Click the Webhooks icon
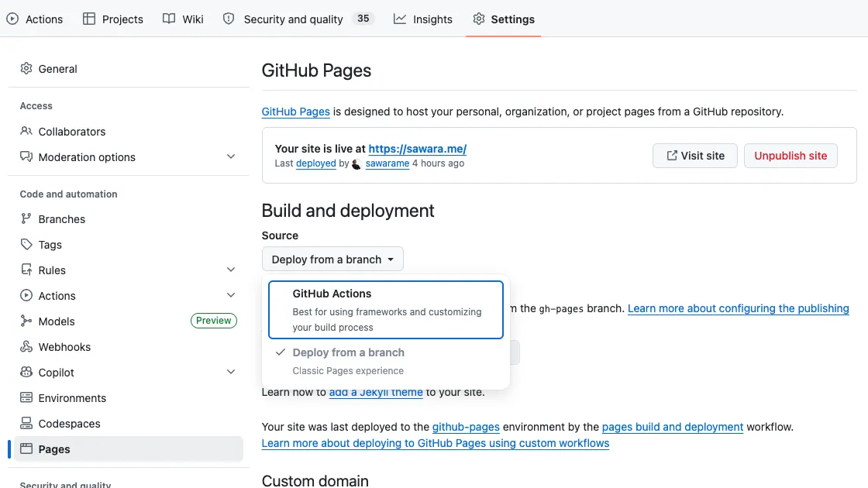The image size is (868, 488). point(26,346)
